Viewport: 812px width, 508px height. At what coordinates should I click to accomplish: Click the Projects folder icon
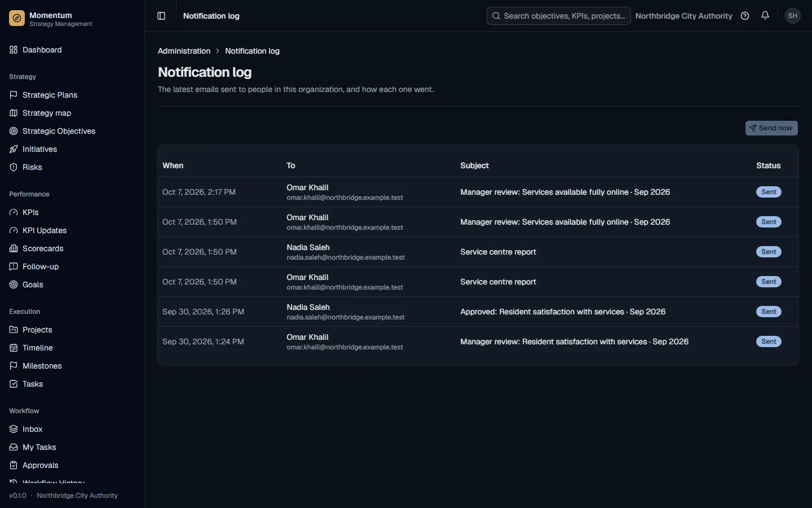(x=14, y=330)
